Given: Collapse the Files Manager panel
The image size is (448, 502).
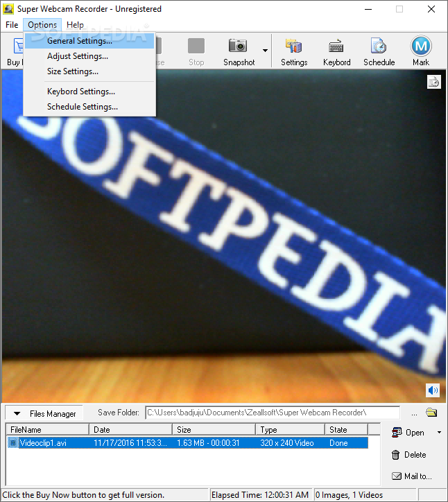Looking at the screenshot, I should coord(44,414).
